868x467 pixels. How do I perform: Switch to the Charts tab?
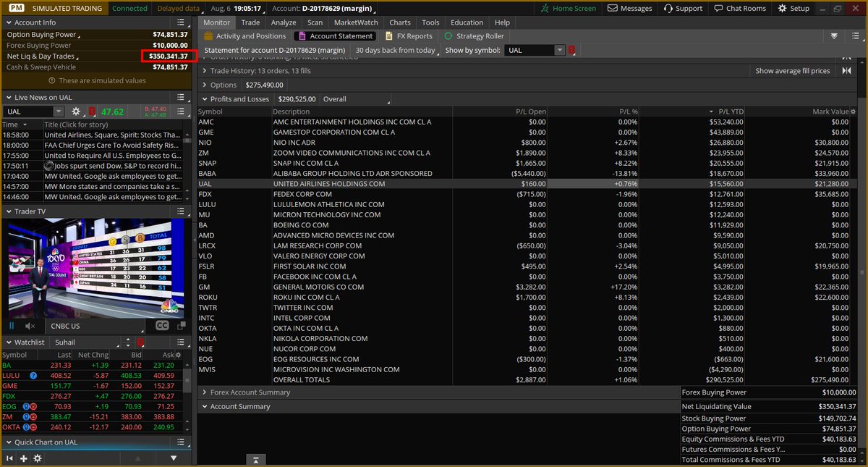pyautogui.click(x=399, y=22)
